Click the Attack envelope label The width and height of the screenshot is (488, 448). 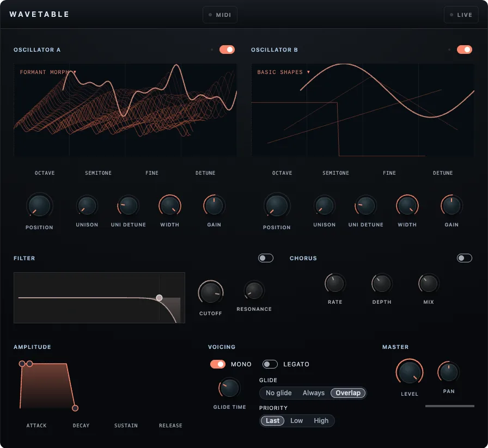(36, 425)
